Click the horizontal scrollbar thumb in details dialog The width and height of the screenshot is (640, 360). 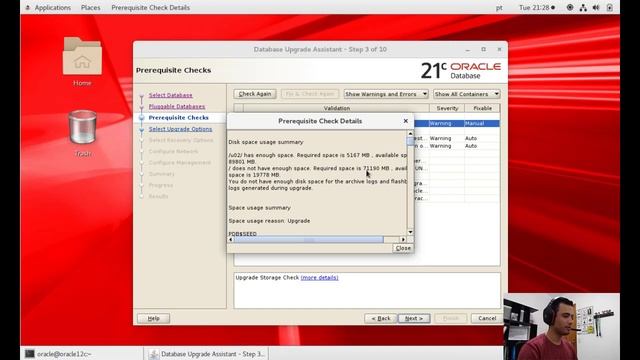pos(309,240)
